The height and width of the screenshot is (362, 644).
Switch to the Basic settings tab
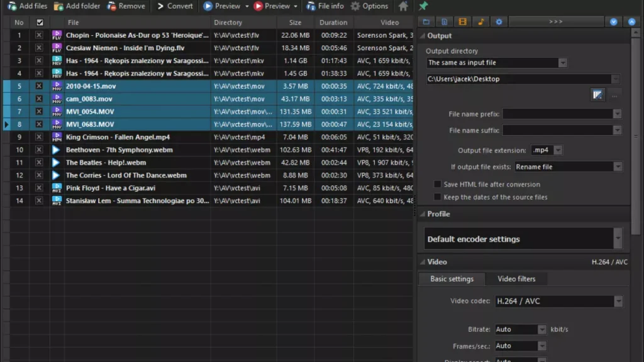tap(452, 279)
